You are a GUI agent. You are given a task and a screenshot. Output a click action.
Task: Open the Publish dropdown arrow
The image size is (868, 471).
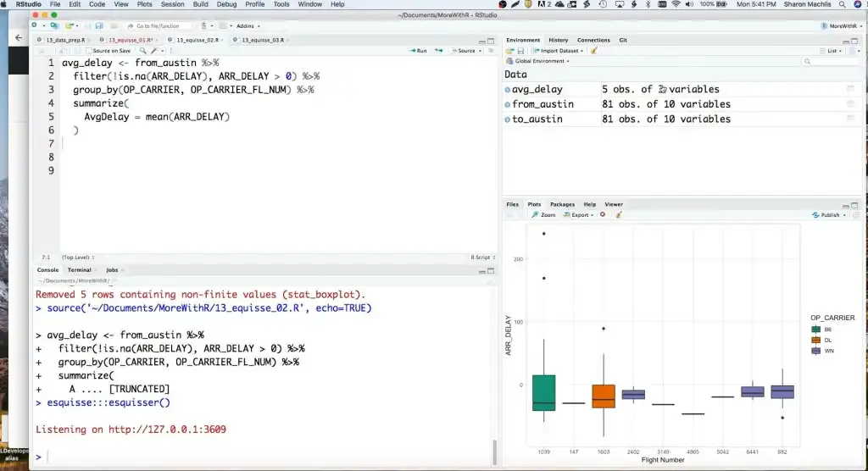[844, 214]
